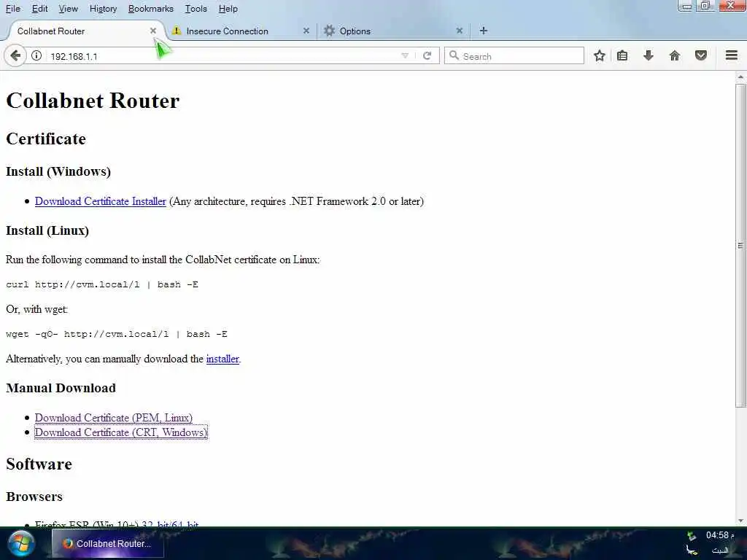This screenshot has width=747, height=560.
Task: Switch to Firefox Collabnet Router taskbar button
Action: tap(108, 543)
